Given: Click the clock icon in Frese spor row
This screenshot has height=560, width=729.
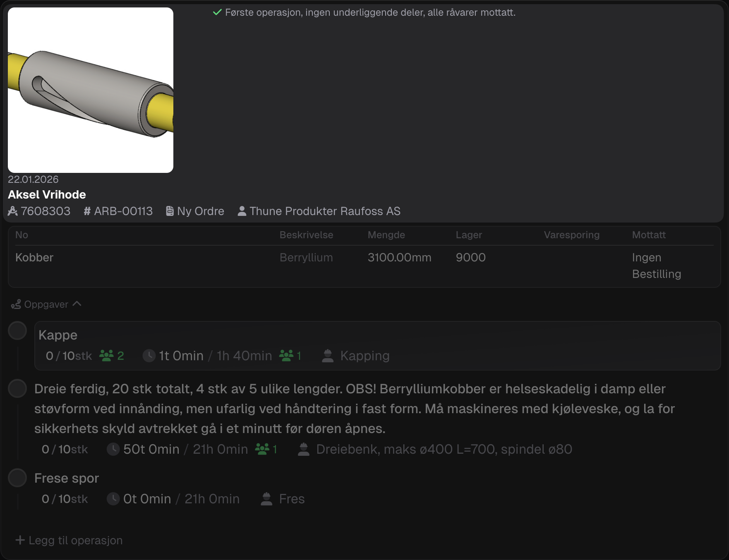Looking at the screenshot, I should (113, 499).
